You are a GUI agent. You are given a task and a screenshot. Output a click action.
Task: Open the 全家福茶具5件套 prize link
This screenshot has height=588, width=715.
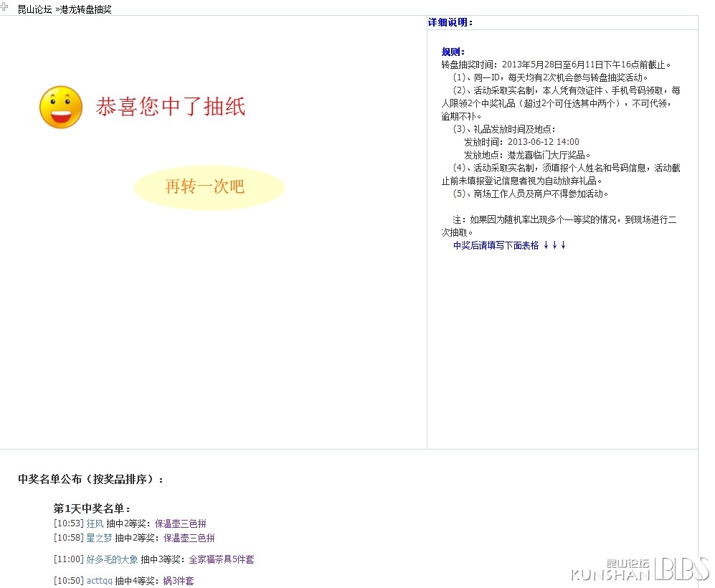(222, 559)
